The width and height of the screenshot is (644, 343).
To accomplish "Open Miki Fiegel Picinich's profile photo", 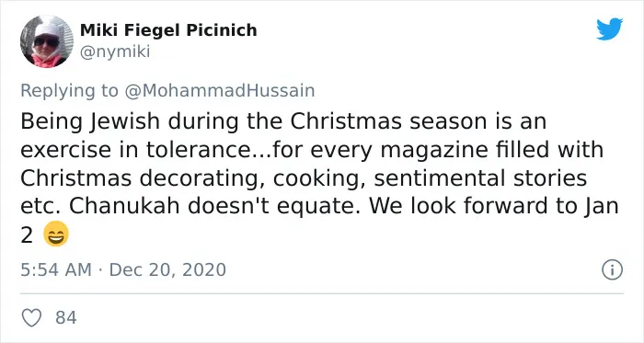I will click(46, 41).
